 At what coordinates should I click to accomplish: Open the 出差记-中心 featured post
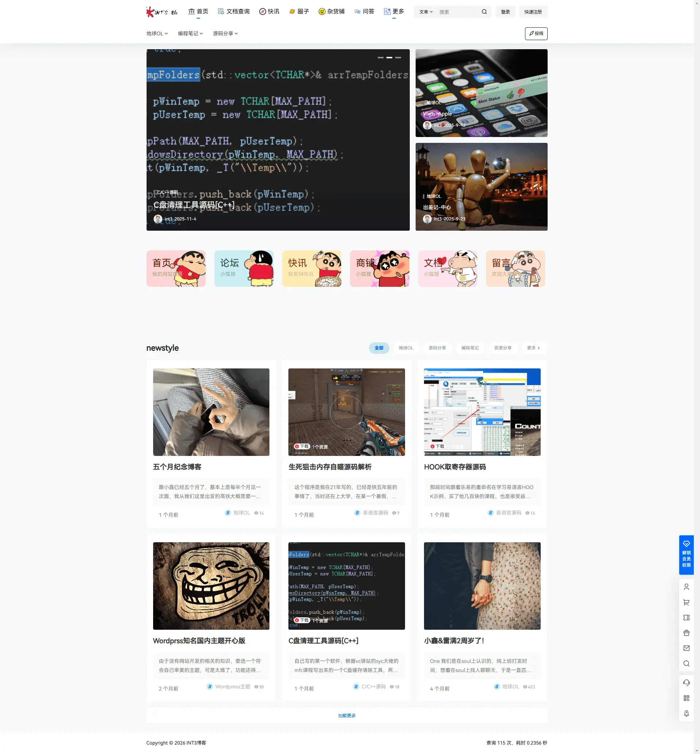pyautogui.click(x=481, y=187)
